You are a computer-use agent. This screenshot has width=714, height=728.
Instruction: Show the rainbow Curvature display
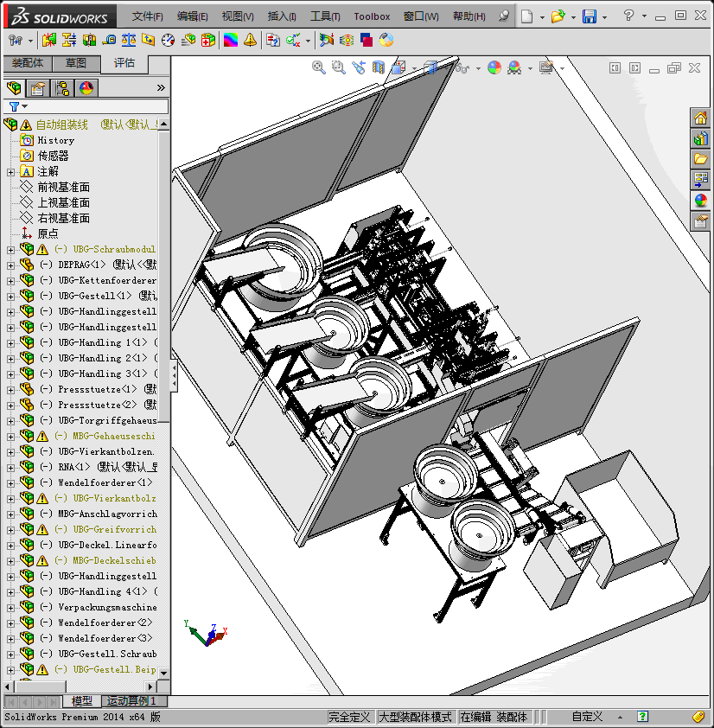[x=231, y=41]
